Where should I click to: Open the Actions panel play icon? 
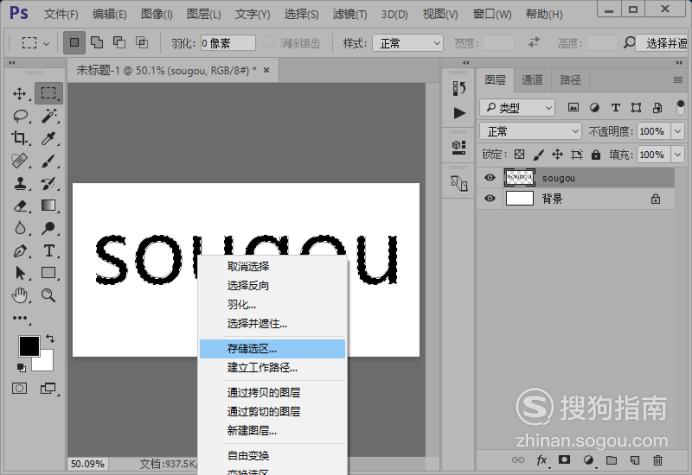(459, 113)
